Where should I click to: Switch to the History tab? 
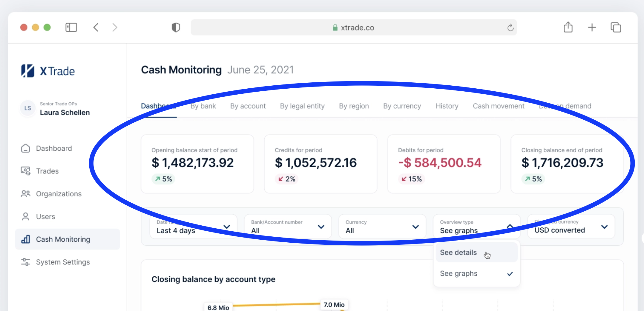click(x=447, y=106)
